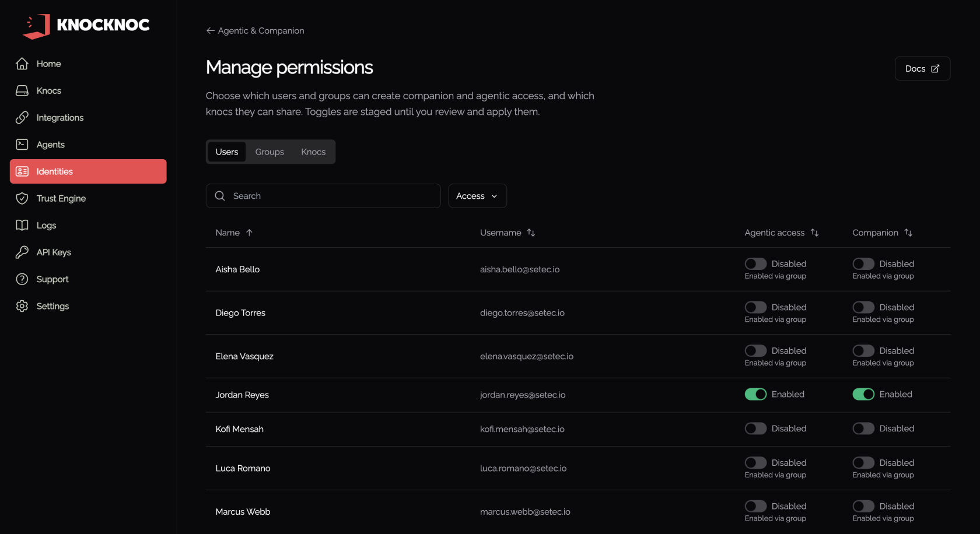Screen dimensions: 980x534
Task: Go back to Agentic & Companion
Action: pos(255,31)
